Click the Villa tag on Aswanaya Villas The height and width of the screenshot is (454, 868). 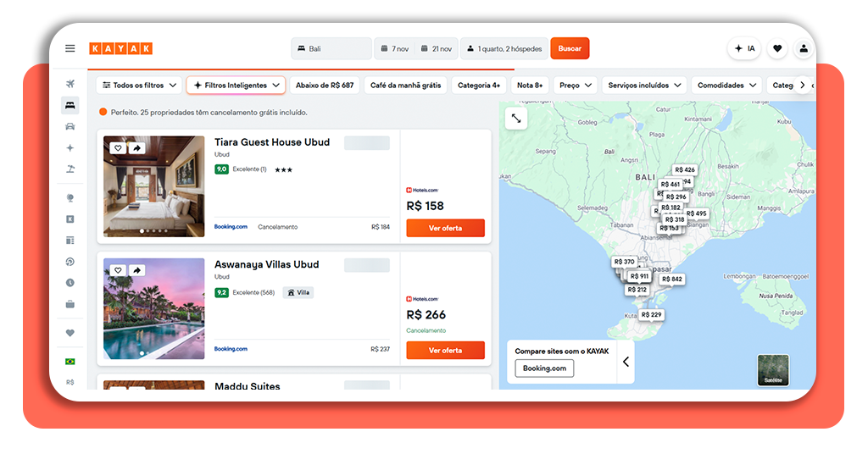click(298, 292)
